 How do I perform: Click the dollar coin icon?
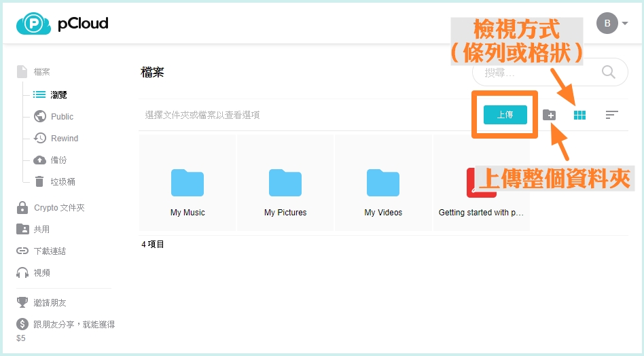click(22, 324)
